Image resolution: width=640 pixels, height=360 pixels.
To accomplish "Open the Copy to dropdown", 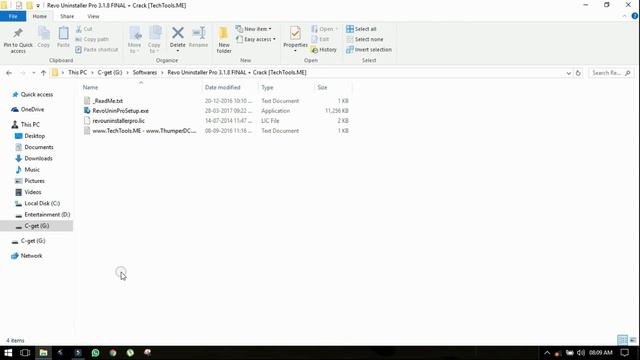I will pos(154,40).
